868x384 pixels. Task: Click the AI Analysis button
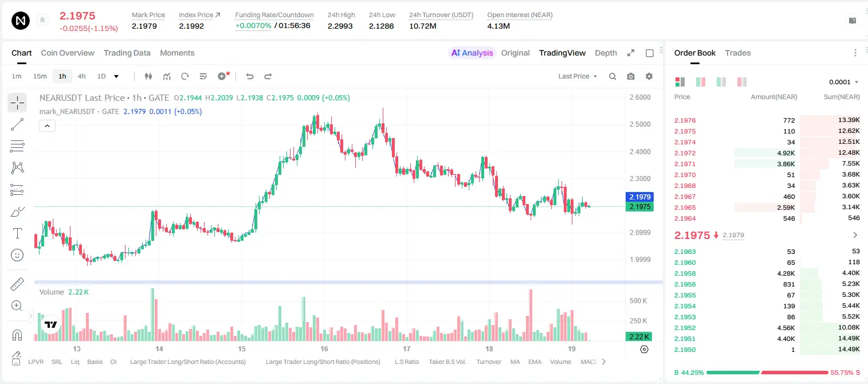472,53
